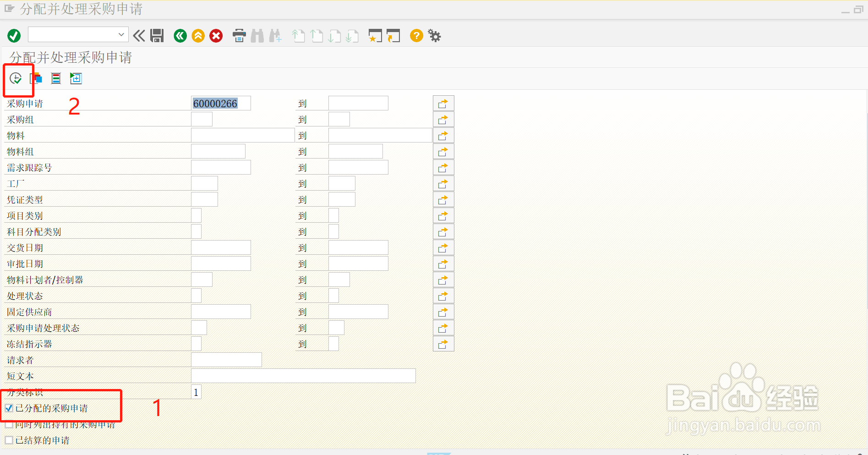Viewport: 868px width, 455px height.
Task: Click the 采购申请 to-value field
Action: pyautogui.click(x=358, y=103)
